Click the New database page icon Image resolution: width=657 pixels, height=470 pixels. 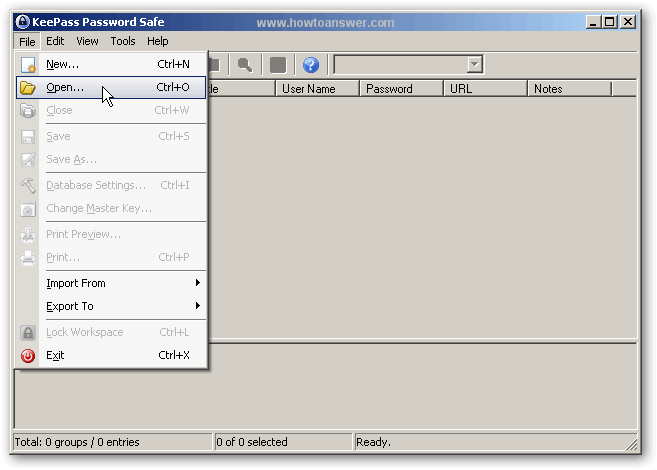tap(28, 65)
